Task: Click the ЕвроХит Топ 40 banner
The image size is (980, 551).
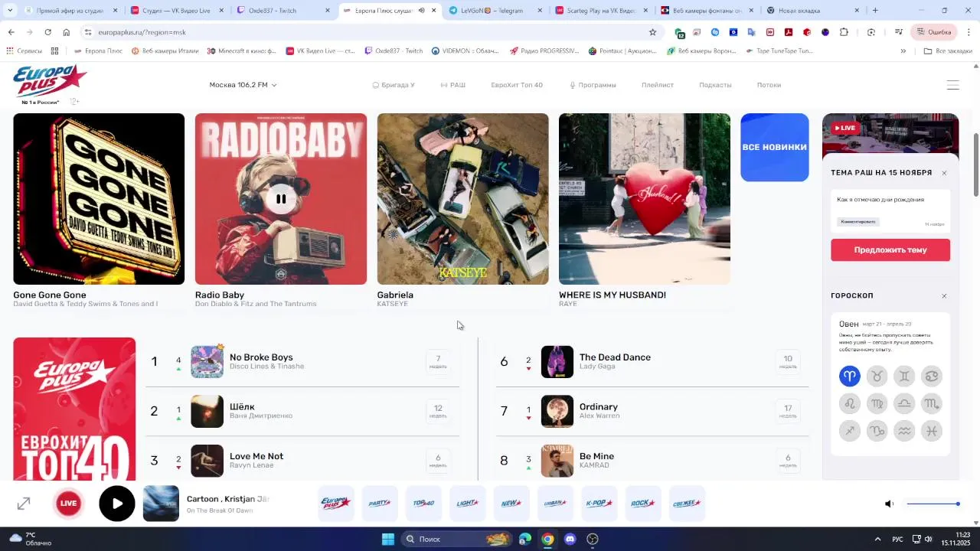Action: point(74,409)
